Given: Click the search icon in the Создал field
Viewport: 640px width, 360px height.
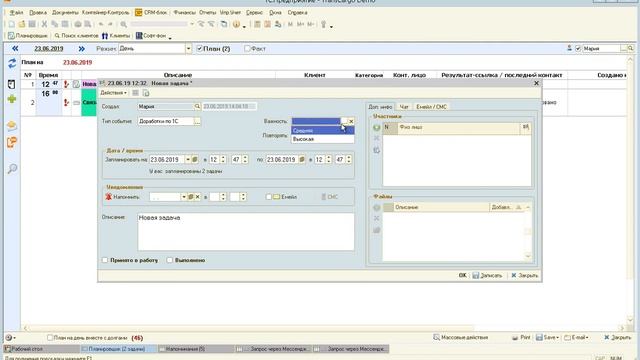Looking at the screenshot, I should point(197,107).
